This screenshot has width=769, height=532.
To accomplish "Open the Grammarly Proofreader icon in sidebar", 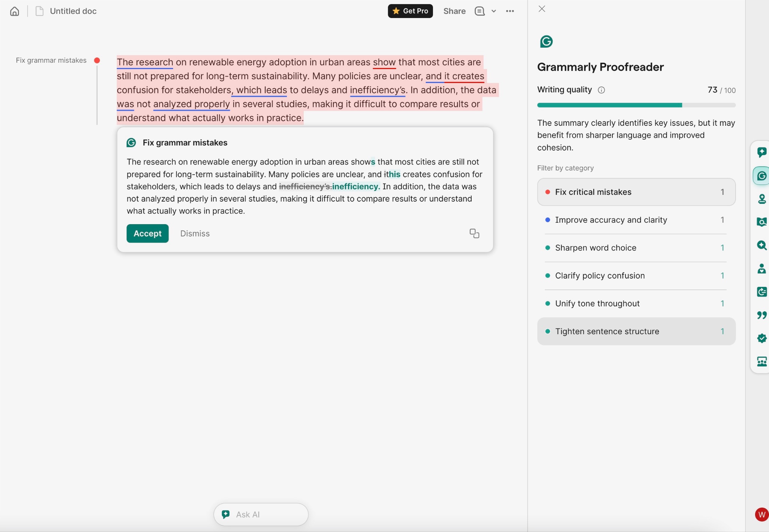I will click(762, 176).
